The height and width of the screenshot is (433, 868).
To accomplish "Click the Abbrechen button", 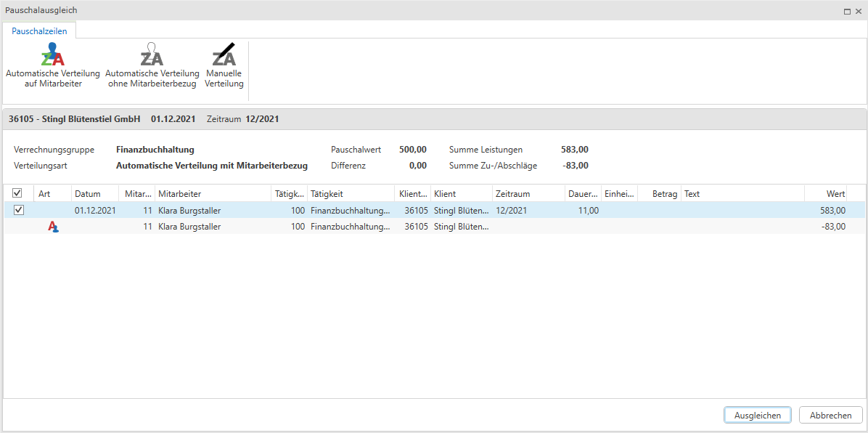I will pyautogui.click(x=830, y=416).
